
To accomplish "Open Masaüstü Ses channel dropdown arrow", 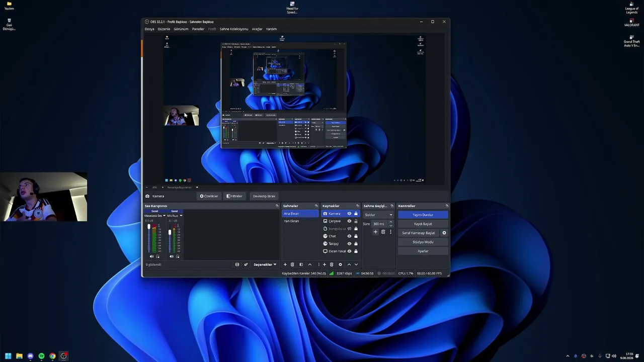I will pos(164,216).
